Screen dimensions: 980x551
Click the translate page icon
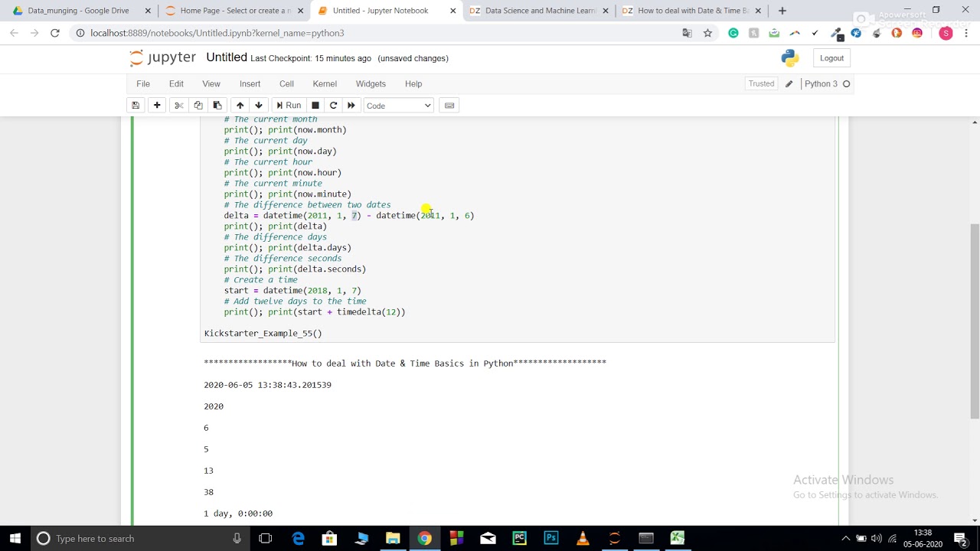pos(687,33)
